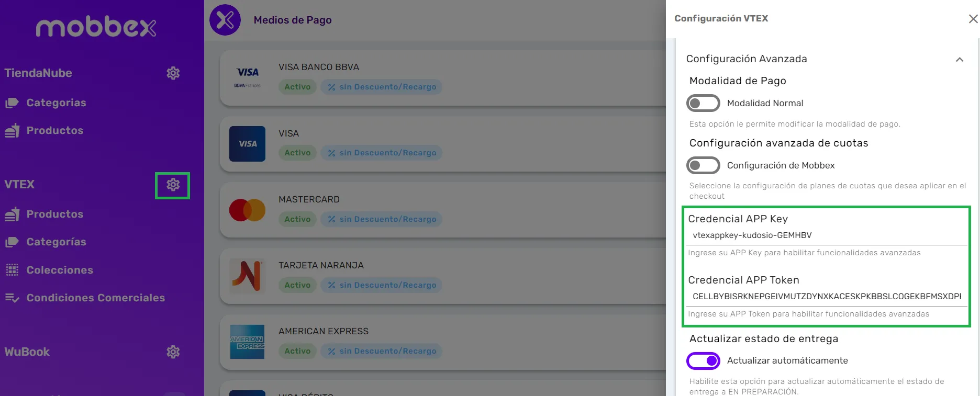Open Colecciones in the sidebar

coord(60,270)
